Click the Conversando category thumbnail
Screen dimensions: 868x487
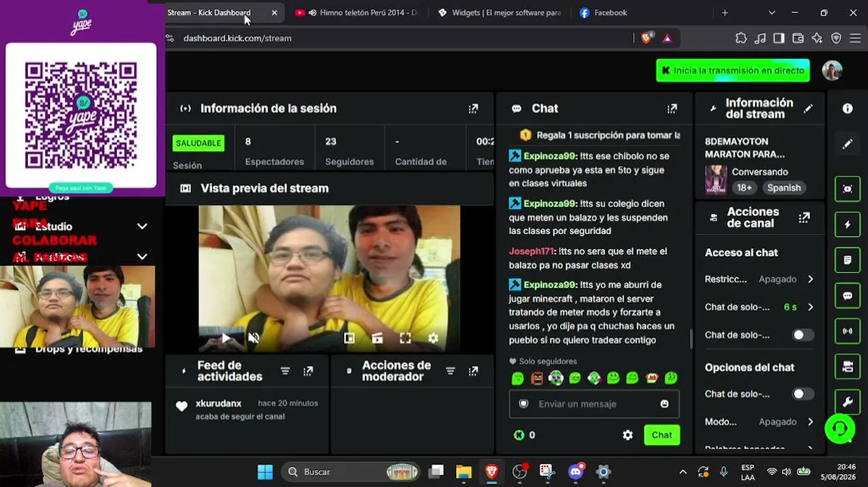point(716,180)
